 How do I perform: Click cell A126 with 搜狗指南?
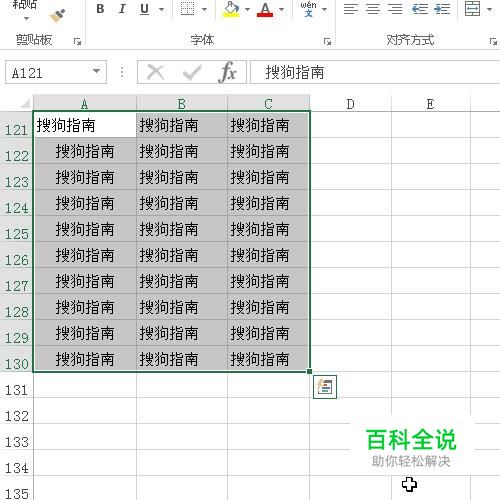point(85,255)
